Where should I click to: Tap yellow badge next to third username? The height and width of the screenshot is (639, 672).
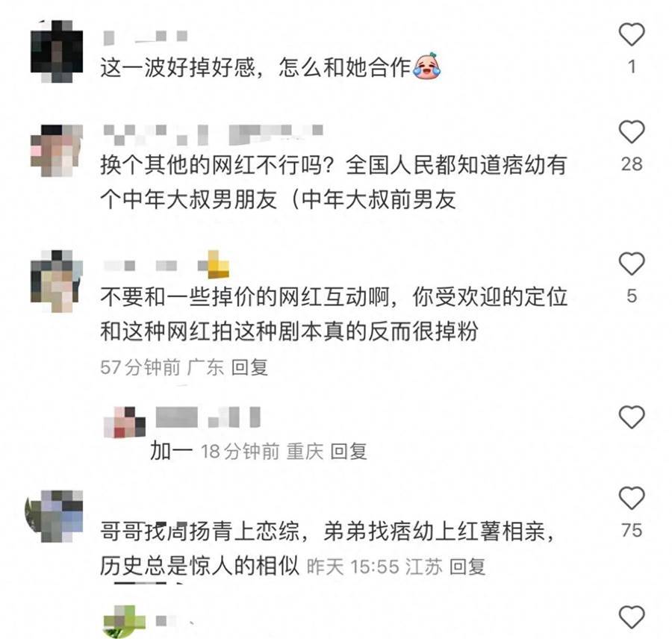point(214,265)
